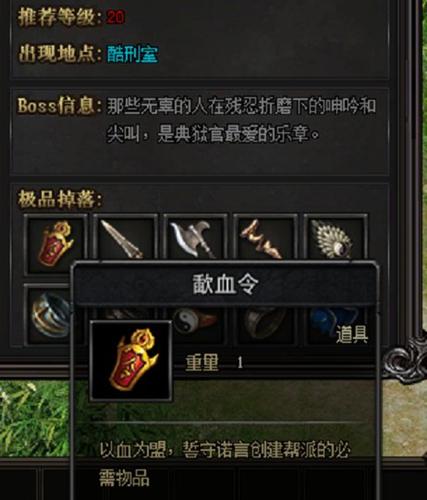Select the Boss信息 description text
This screenshot has height=500, width=427.
pos(241,120)
